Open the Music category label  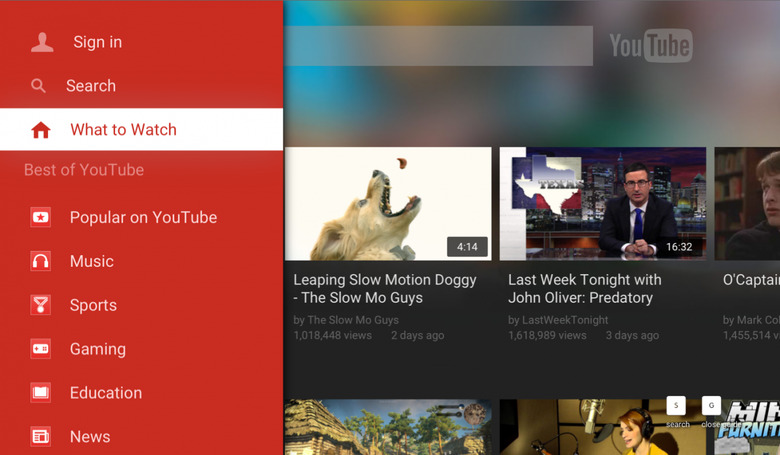click(x=92, y=261)
